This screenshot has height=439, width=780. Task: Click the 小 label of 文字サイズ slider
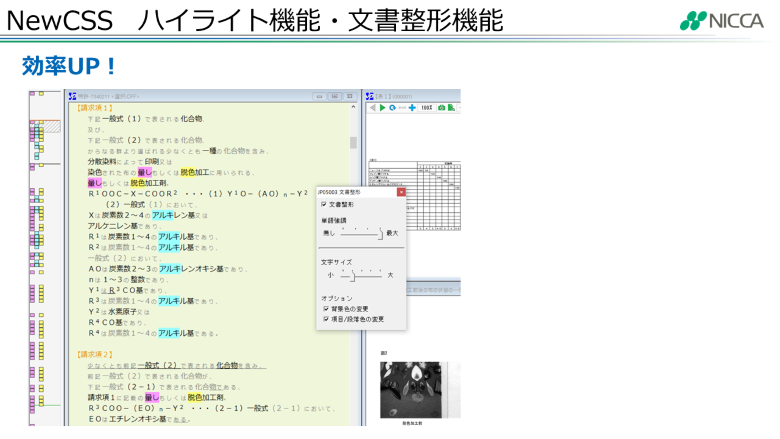[x=331, y=275]
